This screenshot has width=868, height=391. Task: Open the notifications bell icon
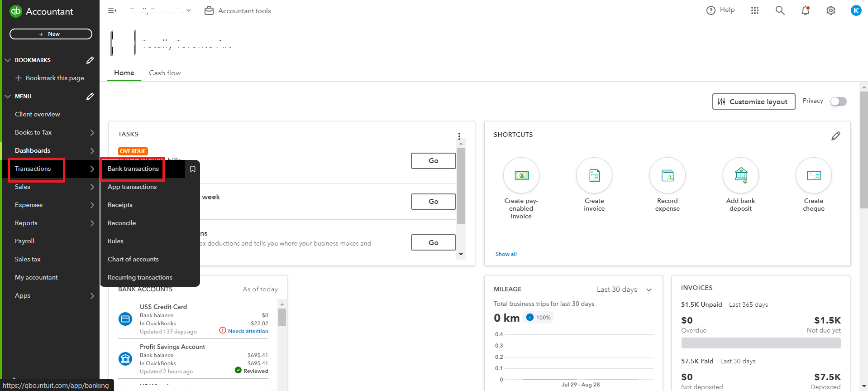[x=806, y=10]
